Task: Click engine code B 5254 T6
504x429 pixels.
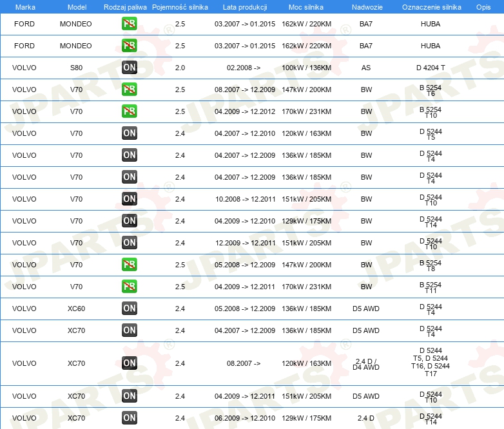Action: point(431,91)
